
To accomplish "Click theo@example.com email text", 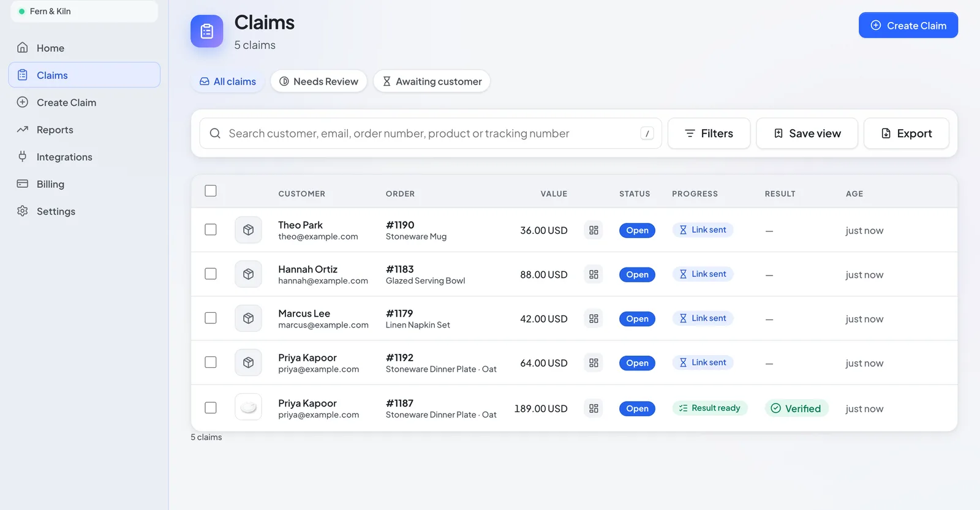I will [318, 236].
